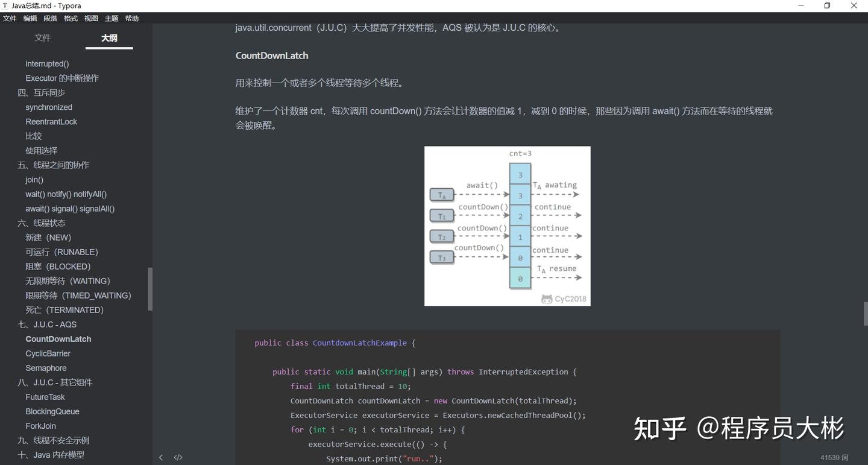868x465 pixels.
Task: Open the 编辑 menu
Action: click(30, 18)
